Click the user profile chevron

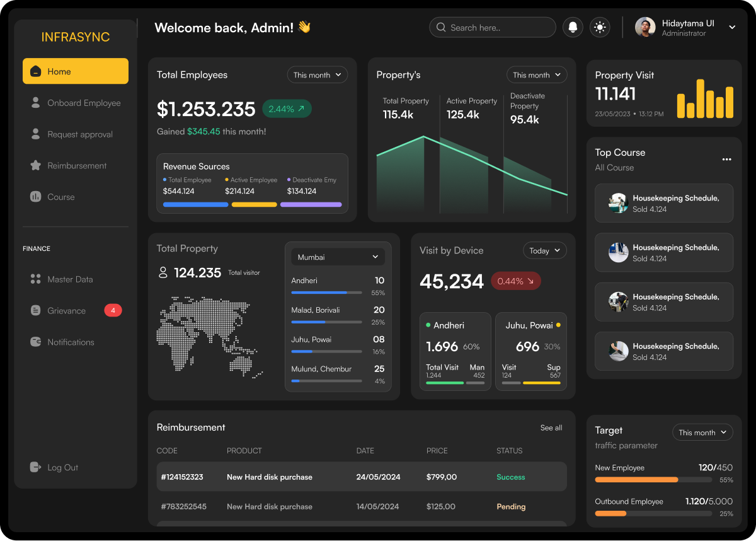coord(732,27)
